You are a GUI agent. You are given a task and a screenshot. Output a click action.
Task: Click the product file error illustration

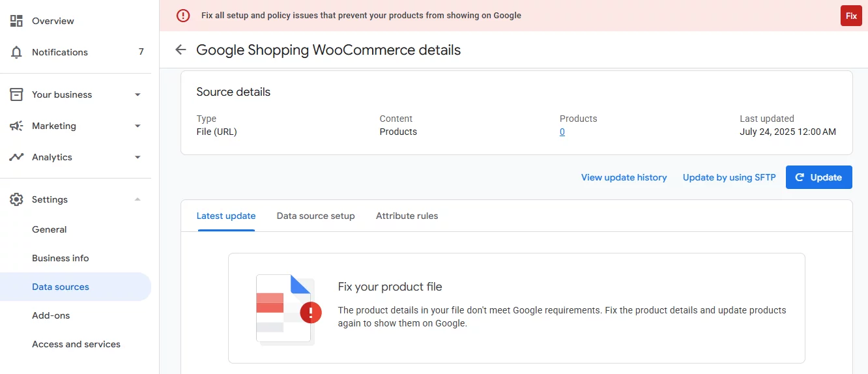pyautogui.click(x=289, y=309)
